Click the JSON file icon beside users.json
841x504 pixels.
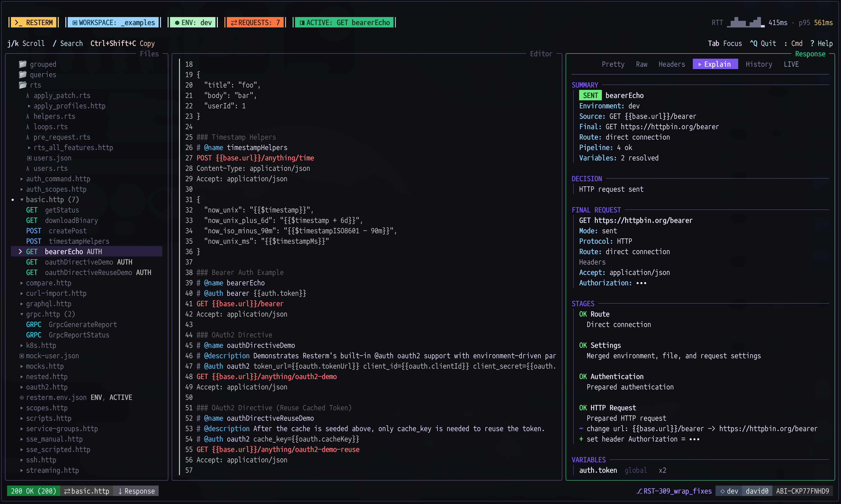point(29,158)
